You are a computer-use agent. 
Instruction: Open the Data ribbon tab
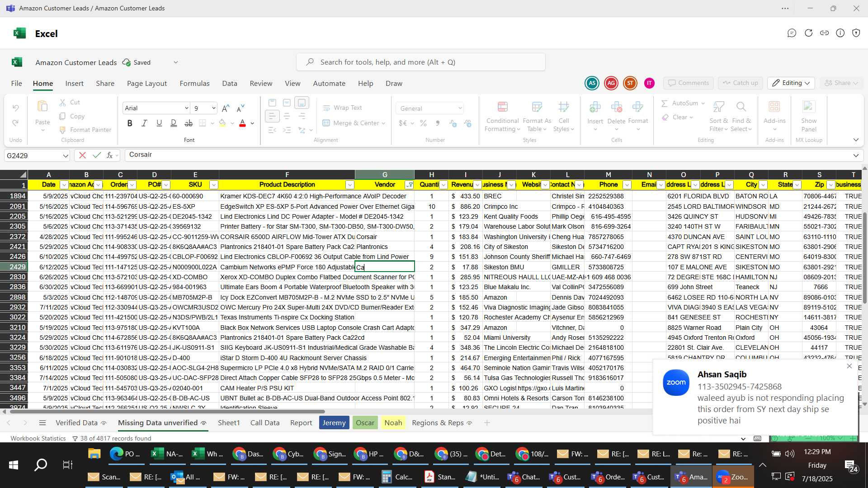pos(230,84)
